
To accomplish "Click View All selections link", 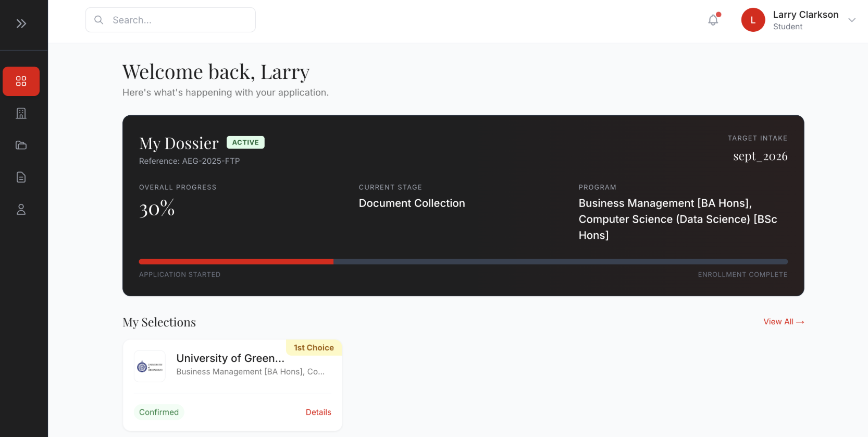I will (x=783, y=322).
